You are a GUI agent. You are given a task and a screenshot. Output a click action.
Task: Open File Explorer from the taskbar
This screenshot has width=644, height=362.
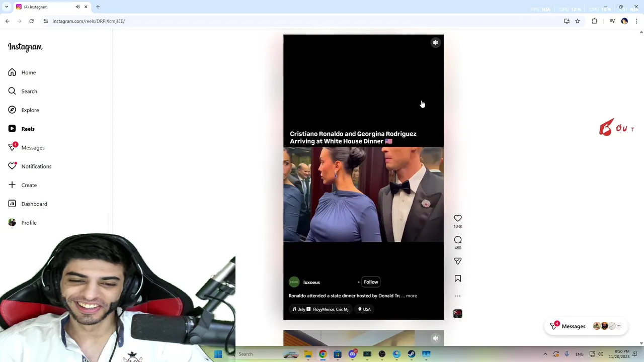(x=308, y=354)
